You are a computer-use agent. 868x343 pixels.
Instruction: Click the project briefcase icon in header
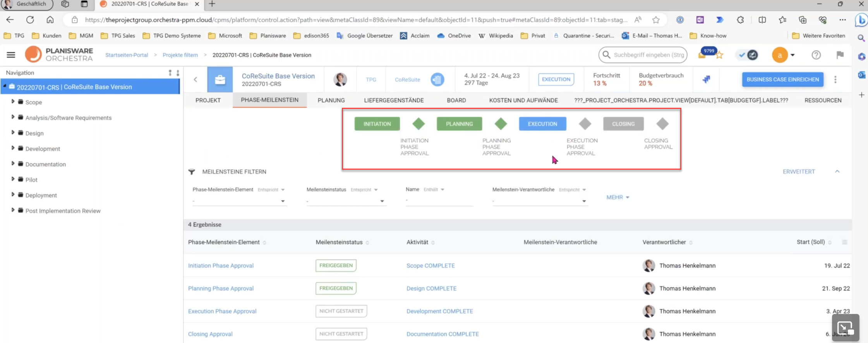click(x=220, y=79)
